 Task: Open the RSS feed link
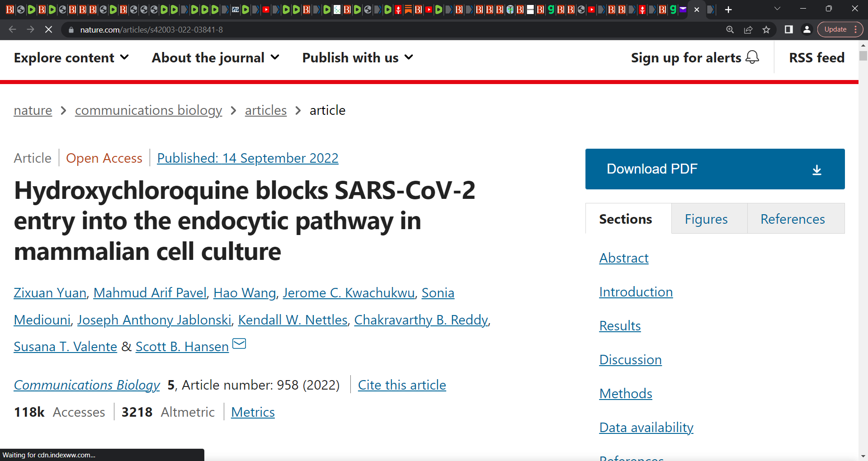click(x=817, y=58)
